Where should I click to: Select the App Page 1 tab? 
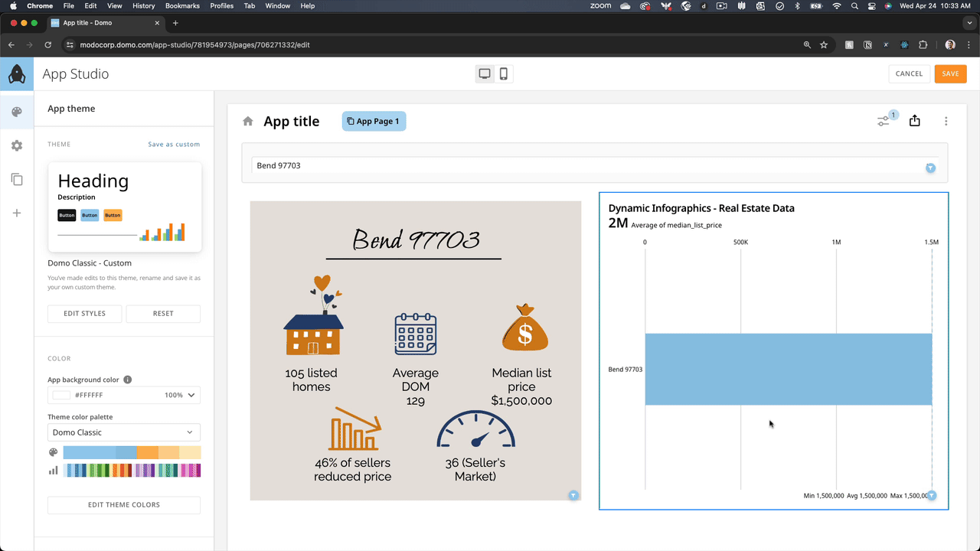(x=374, y=121)
